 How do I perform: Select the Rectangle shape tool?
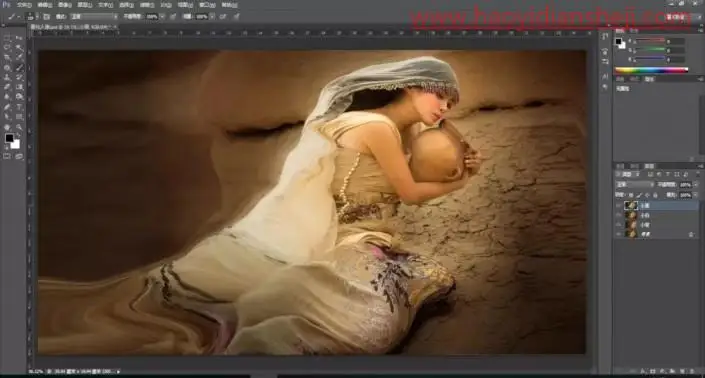point(19,117)
